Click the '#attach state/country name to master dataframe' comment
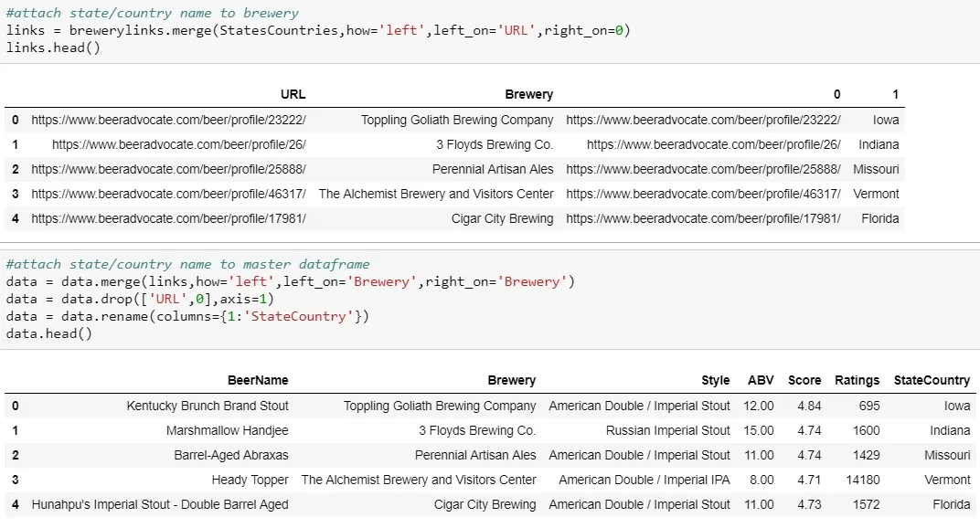Image resolution: width=980 pixels, height=528 pixels. point(187,264)
